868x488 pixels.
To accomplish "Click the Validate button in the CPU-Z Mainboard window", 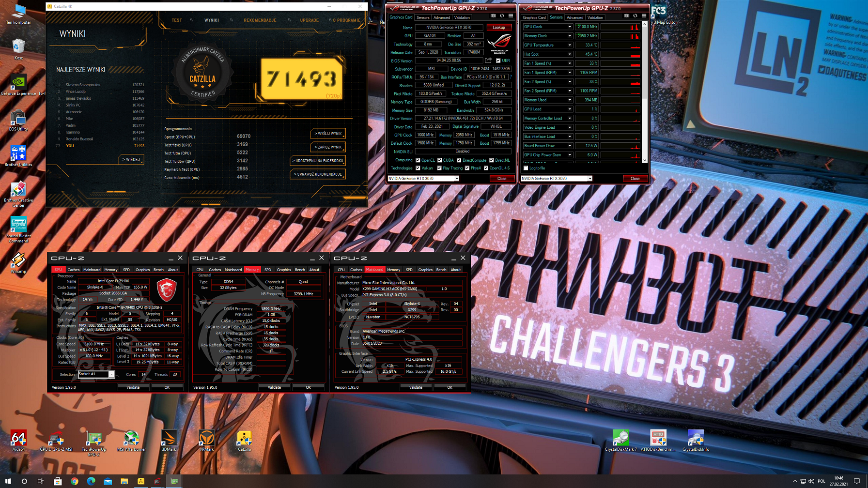I will tap(416, 387).
